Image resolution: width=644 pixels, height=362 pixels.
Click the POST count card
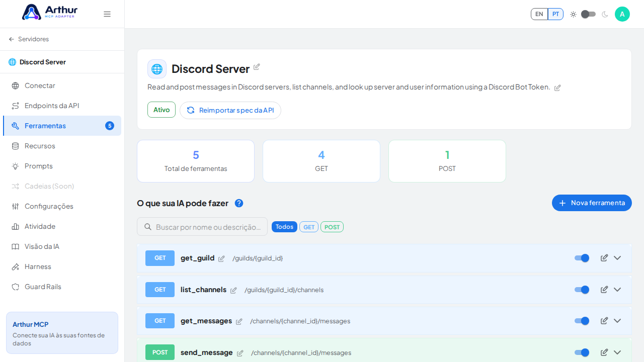coord(447,161)
